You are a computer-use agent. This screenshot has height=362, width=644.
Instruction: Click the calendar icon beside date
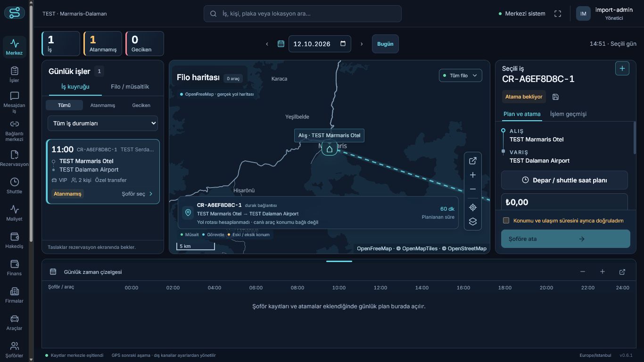281,44
